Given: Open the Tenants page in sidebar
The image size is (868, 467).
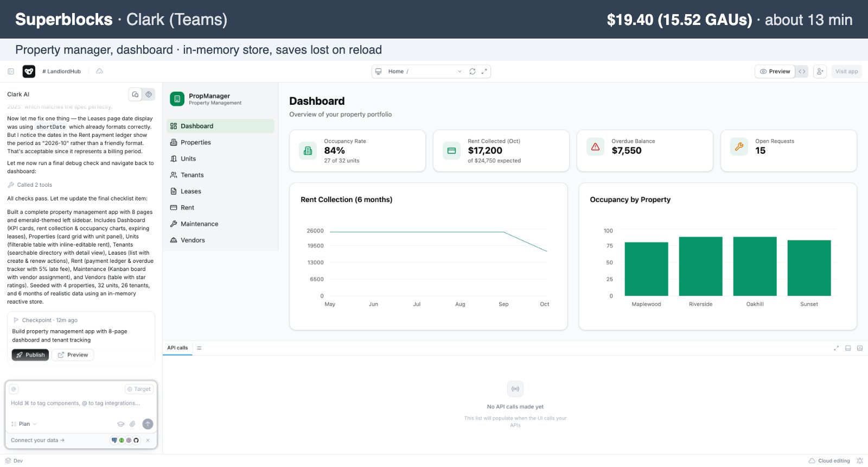Looking at the screenshot, I should 220,175.
